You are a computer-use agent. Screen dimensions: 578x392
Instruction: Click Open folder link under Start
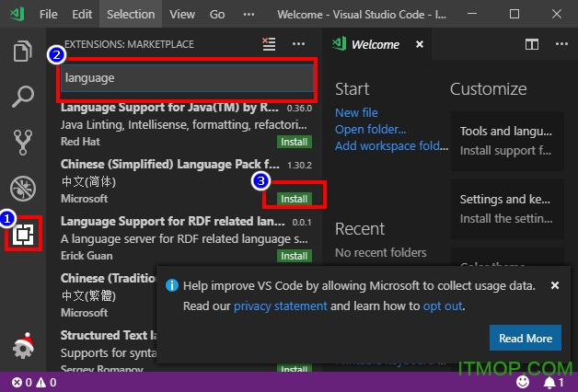click(371, 130)
